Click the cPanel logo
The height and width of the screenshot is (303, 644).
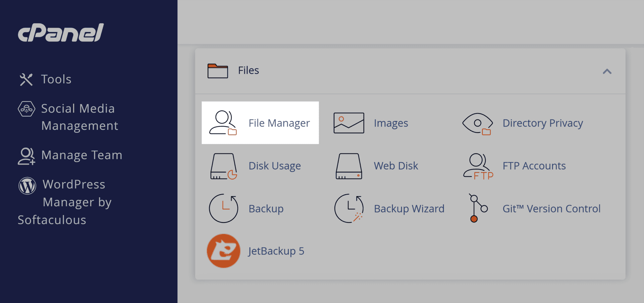point(61,33)
